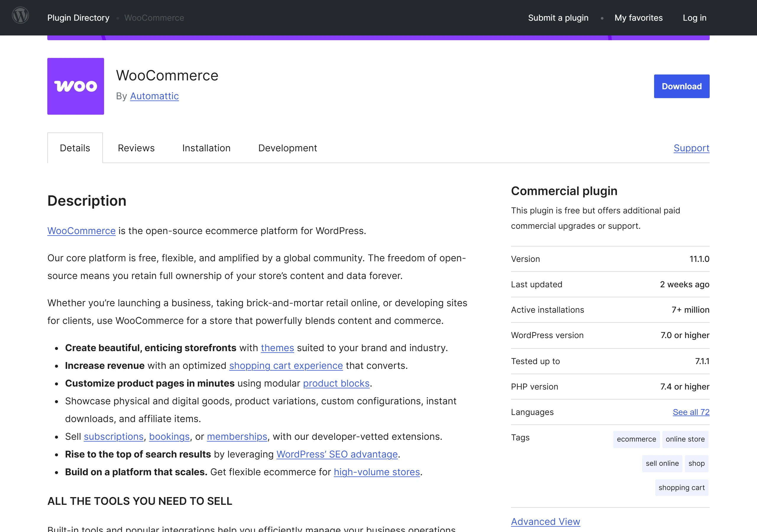Open WordPress' SEO advantage link
757x532 pixels.
pyautogui.click(x=337, y=454)
